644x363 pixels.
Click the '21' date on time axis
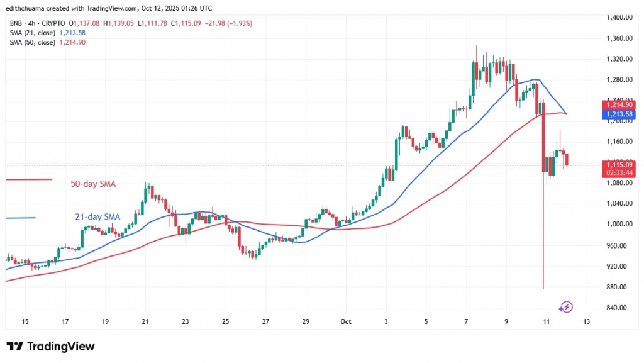click(x=145, y=321)
